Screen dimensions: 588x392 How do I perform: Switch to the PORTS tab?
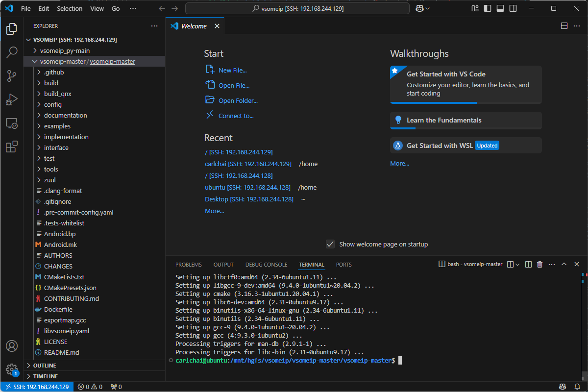point(344,265)
